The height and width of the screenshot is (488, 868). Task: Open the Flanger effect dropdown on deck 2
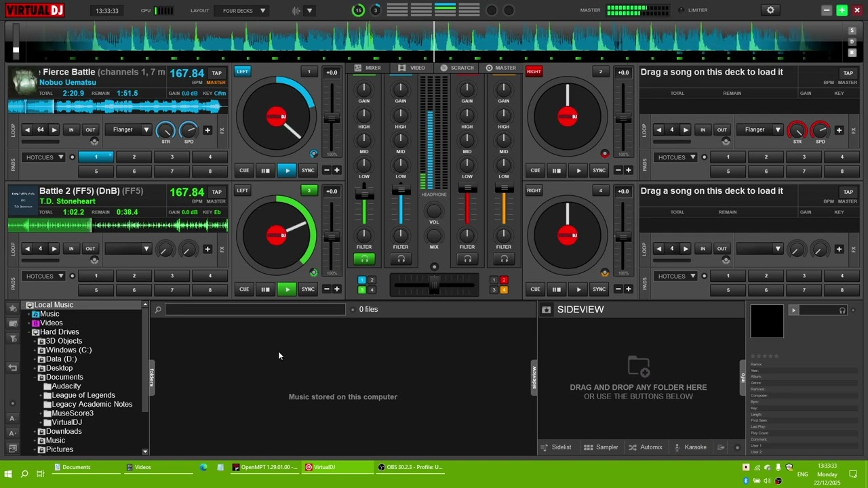point(759,130)
